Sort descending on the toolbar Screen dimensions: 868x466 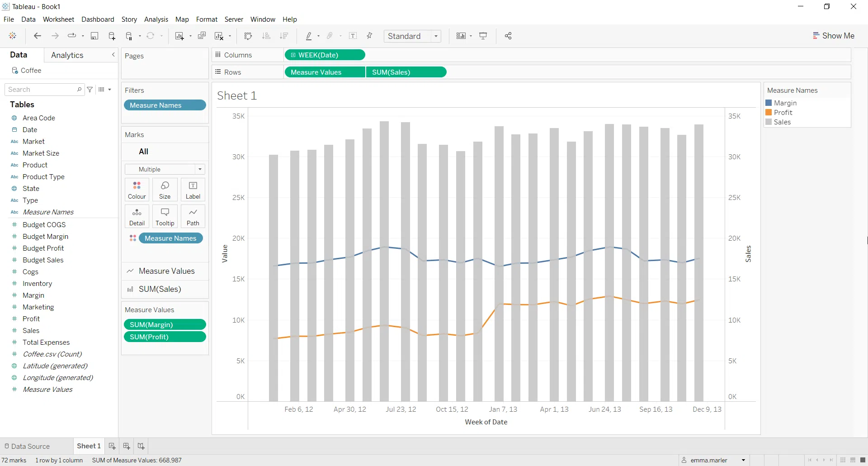point(284,36)
